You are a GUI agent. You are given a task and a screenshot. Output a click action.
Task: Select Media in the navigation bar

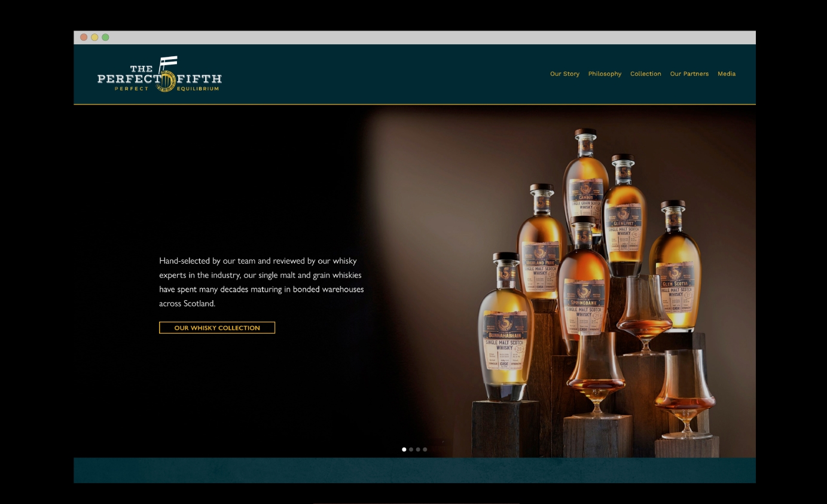[727, 74]
